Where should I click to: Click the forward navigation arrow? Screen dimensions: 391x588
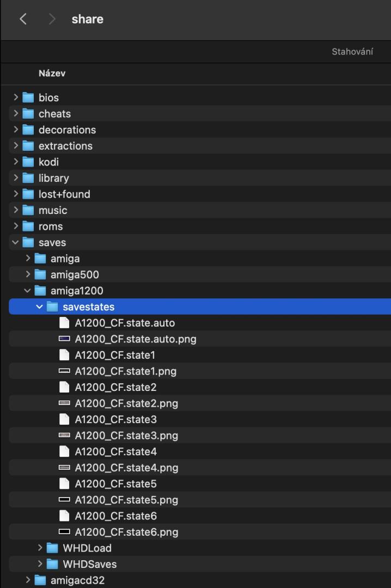(52, 20)
